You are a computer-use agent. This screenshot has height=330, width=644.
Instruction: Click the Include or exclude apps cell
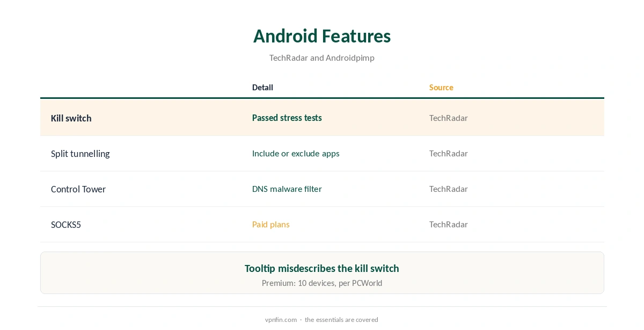coord(296,153)
